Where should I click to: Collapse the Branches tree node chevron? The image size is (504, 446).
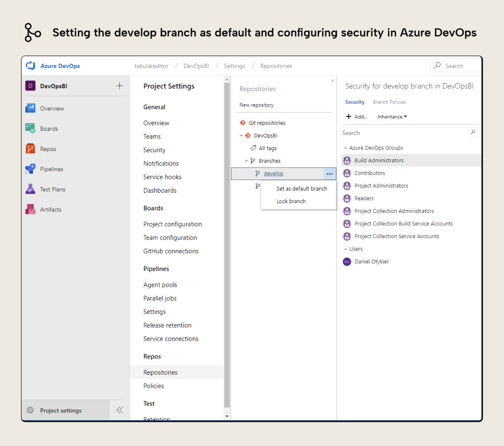[246, 161]
